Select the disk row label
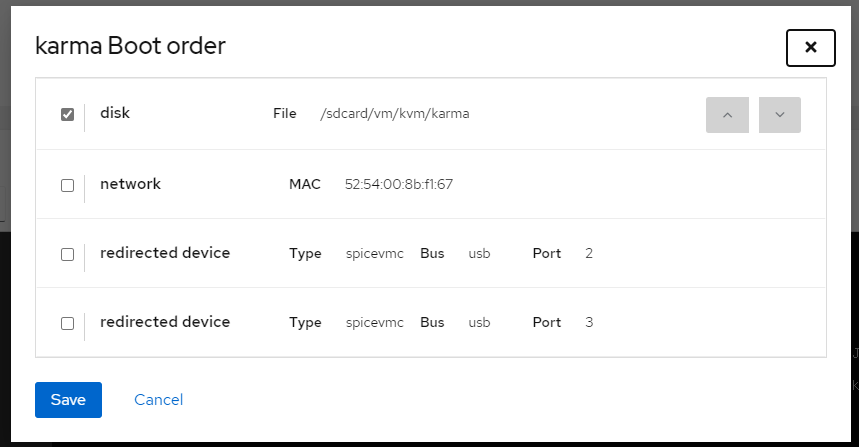 pos(115,113)
